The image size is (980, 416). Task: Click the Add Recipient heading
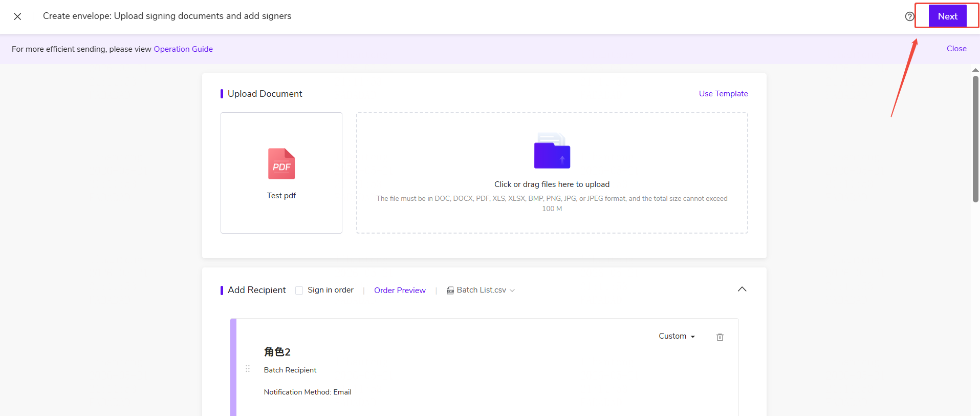[257, 290]
